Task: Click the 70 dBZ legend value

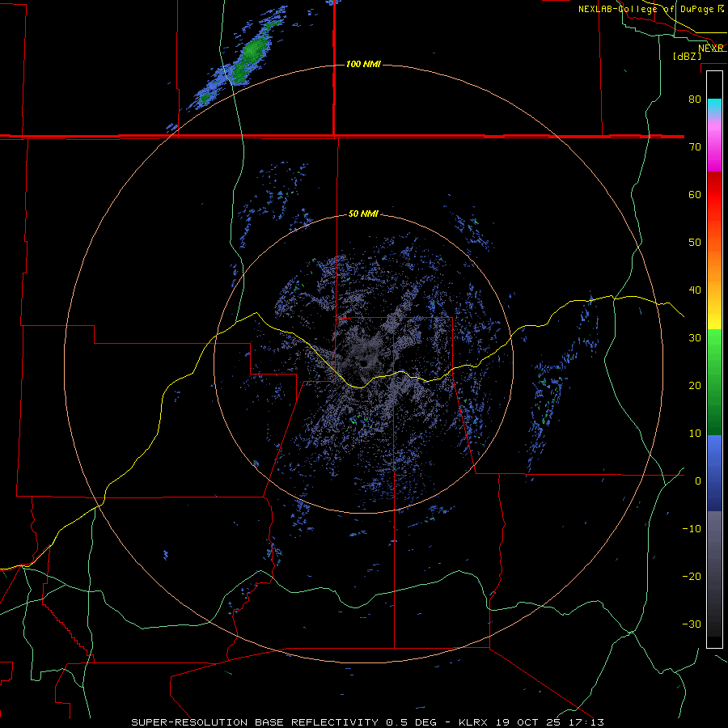Action: click(x=695, y=147)
